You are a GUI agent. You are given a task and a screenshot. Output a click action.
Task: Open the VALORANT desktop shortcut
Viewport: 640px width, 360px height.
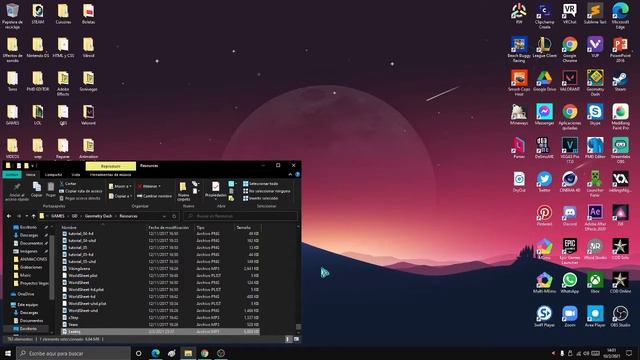[569, 81]
